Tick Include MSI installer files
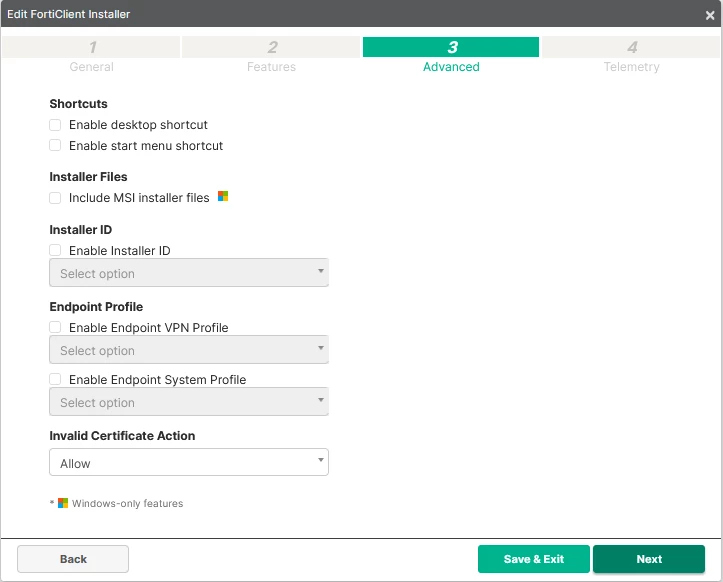Image resolution: width=723 pixels, height=582 pixels. coord(55,198)
